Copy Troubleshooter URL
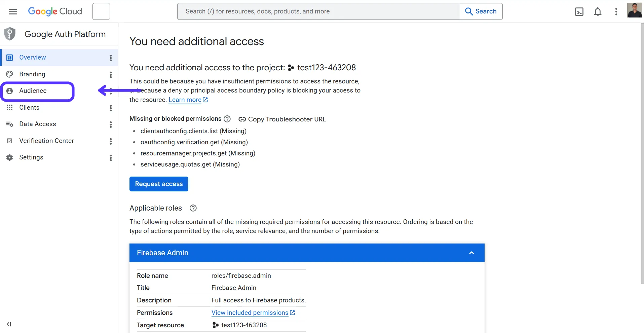The width and height of the screenshot is (644, 333). point(282,119)
